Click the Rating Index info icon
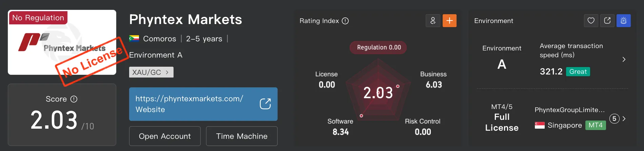Viewport: 644px width, 151px height. tap(345, 21)
